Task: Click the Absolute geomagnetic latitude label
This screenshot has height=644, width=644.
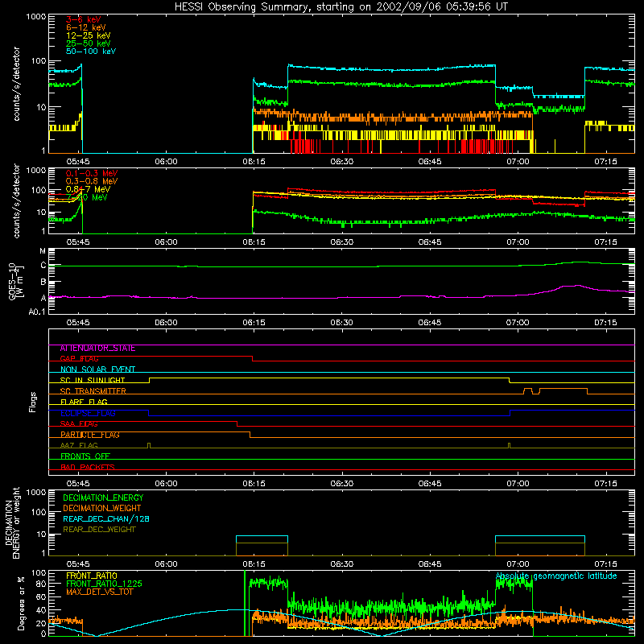Action: click(x=556, y=576)
